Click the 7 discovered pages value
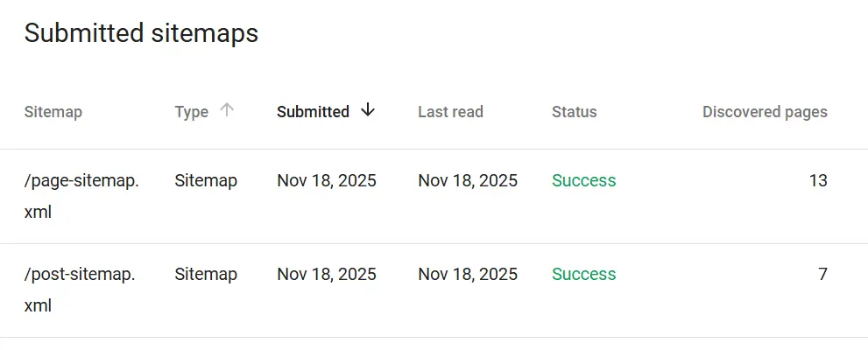The image size is (868, 350). coord(822,275)
